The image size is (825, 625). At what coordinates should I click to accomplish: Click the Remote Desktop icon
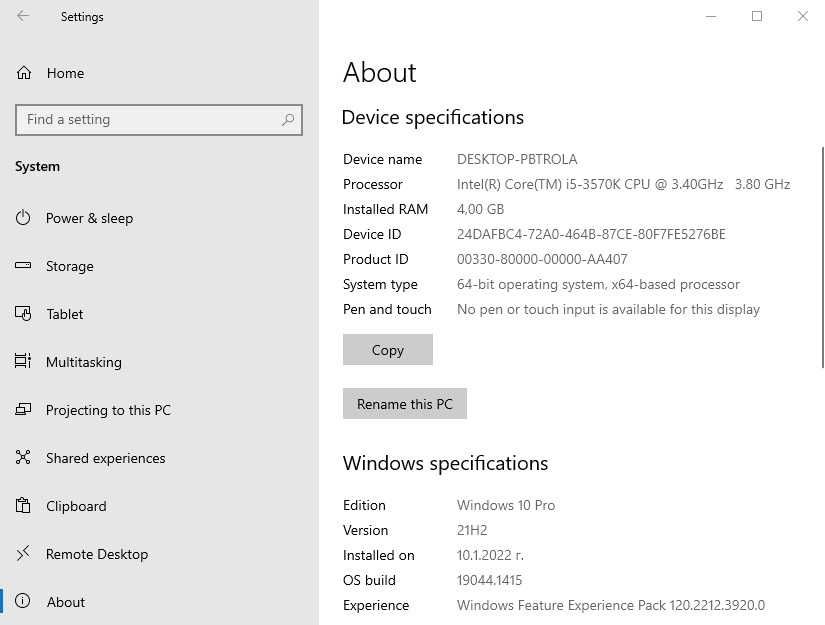(x=24, y=554)
